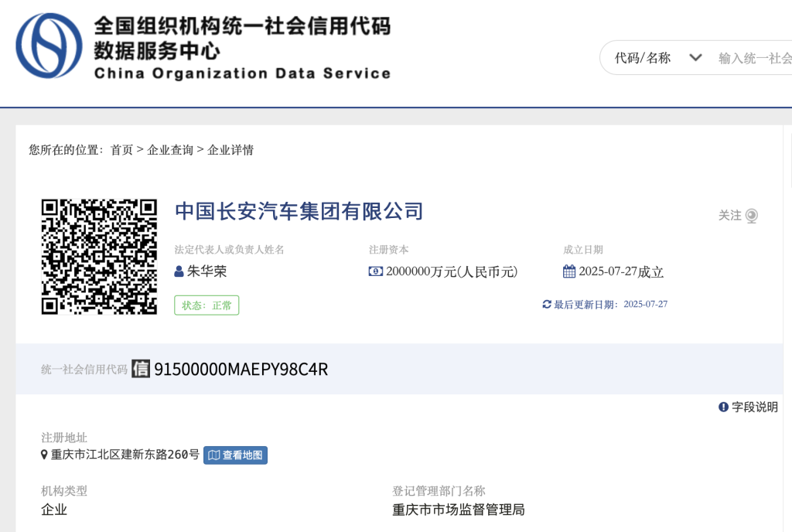Viewport: 792px width, 532px height.
Task: Click the establishment date calendar icon
Action: [x=569, y=272]
